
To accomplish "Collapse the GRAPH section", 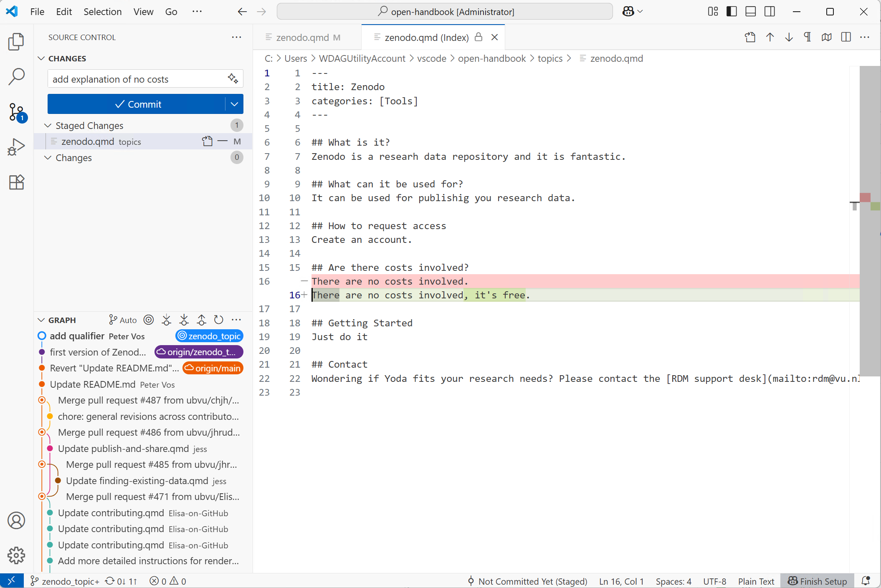I will coord(41,320).
